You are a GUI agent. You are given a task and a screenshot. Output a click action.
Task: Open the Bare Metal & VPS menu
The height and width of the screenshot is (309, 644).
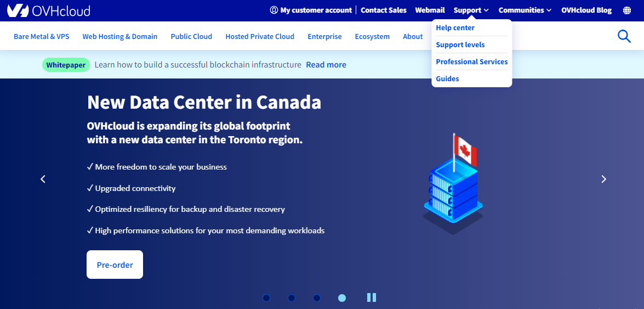(x=42, y=36)
